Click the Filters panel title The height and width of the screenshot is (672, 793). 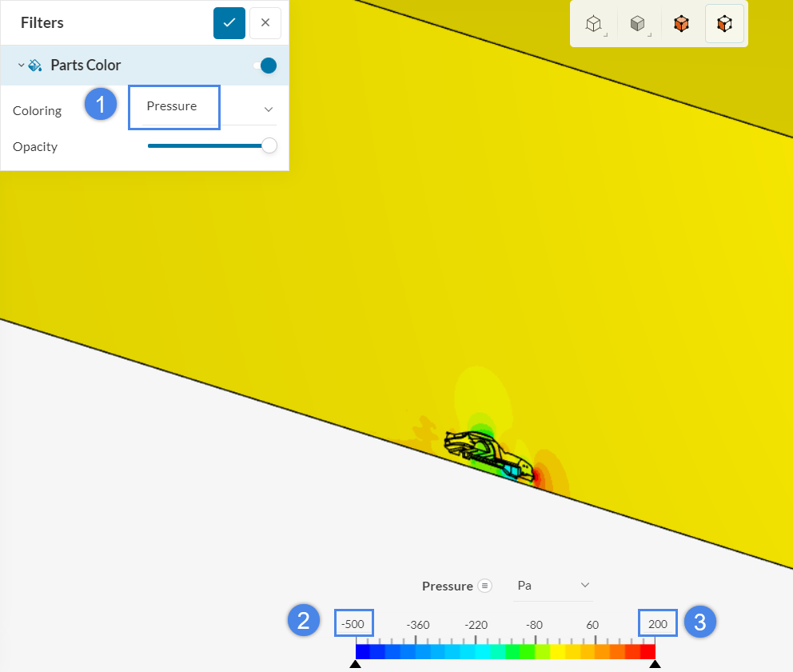[x=42, y=22]
